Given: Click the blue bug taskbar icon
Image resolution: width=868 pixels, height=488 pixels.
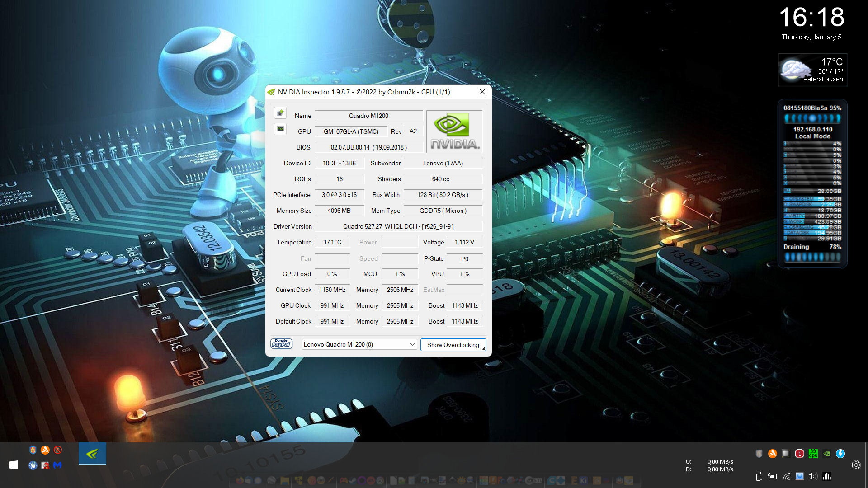Looking at the screenshot, I should 33,465.
